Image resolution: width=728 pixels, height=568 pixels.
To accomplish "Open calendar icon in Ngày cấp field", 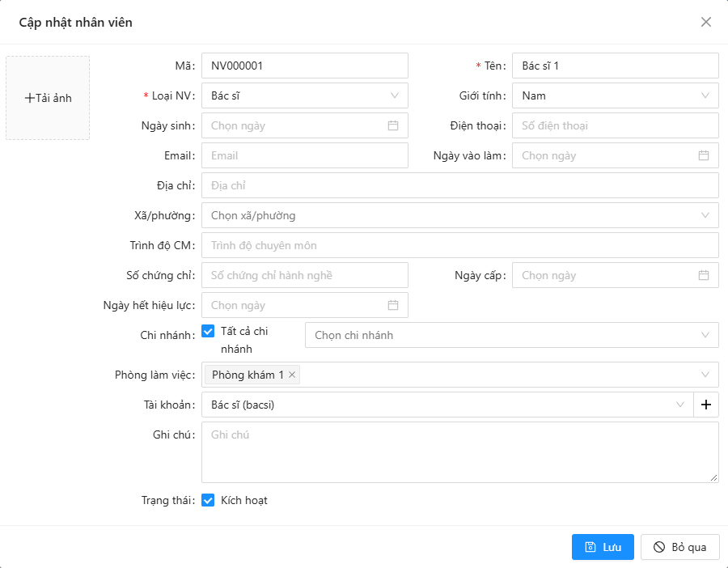I will pos(704,275).
